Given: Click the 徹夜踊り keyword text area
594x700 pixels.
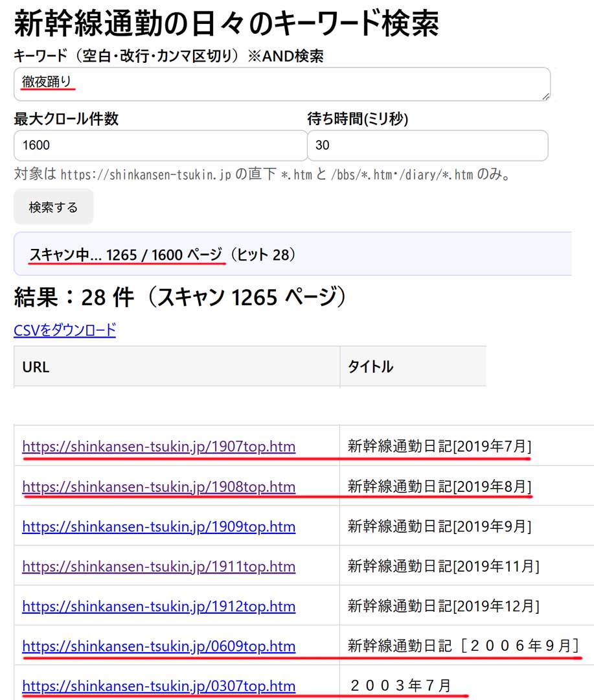Looking at the screenshot, I should coord(282,84).
